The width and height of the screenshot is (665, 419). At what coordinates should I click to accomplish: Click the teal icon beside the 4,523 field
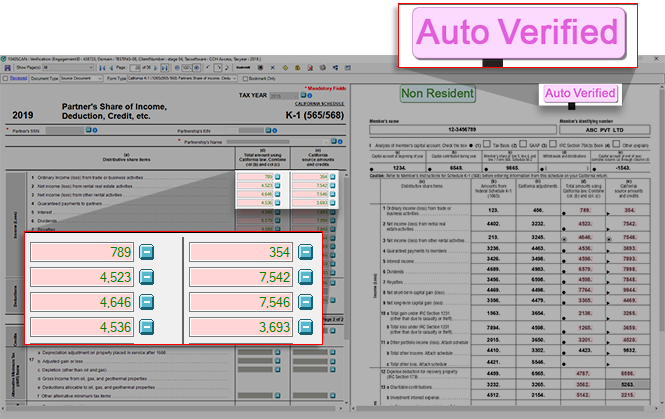147,277
